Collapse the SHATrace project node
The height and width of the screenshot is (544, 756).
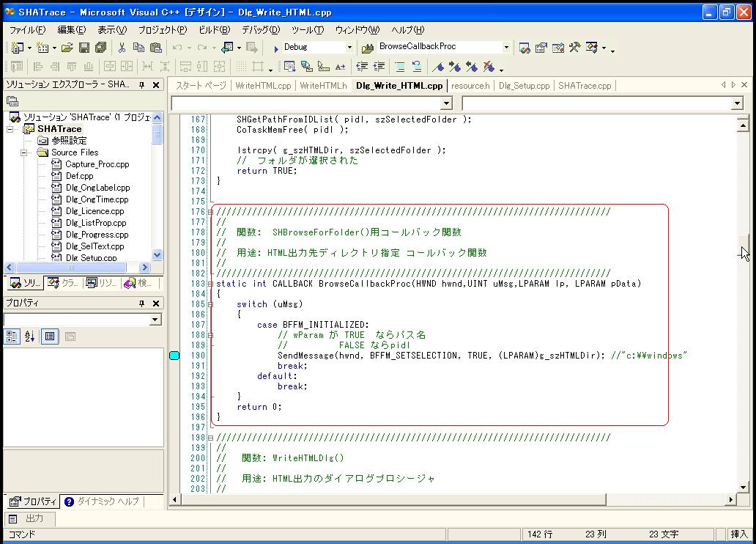[x=10, y=129]
